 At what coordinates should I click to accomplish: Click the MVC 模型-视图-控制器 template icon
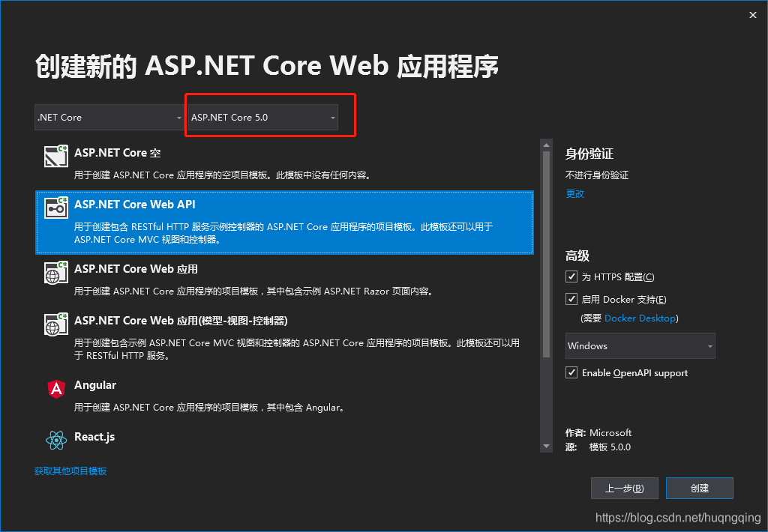tap(55, 324)
